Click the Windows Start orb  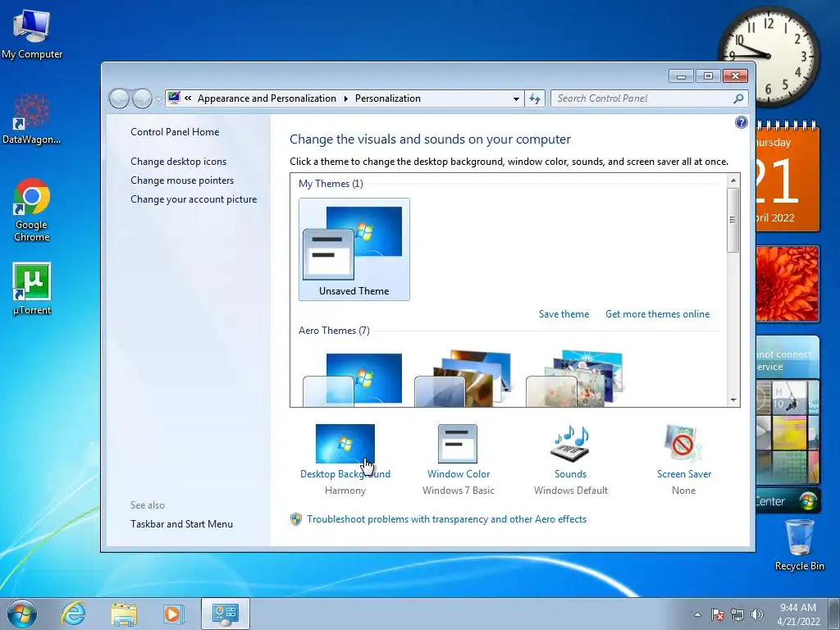[x=22, y=614]
